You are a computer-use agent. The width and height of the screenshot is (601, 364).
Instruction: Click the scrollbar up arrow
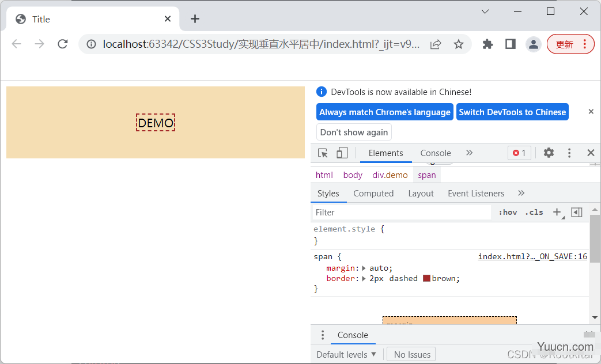pyautogui.click(x=595, y=209)
